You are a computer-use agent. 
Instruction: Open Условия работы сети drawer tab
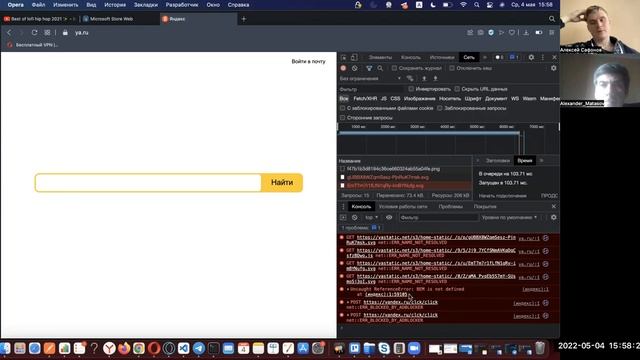coord(403,207)
